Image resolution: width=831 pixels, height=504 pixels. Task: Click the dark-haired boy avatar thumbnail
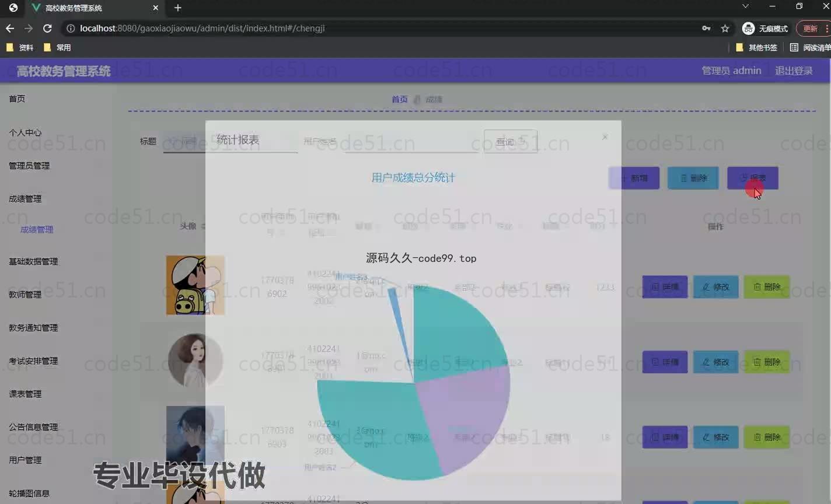195,435
